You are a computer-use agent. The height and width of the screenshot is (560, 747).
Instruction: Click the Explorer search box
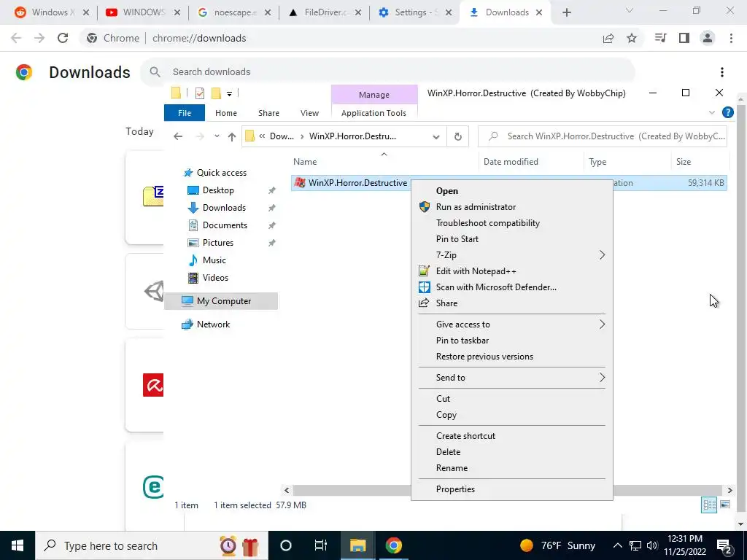coord(603,136)
